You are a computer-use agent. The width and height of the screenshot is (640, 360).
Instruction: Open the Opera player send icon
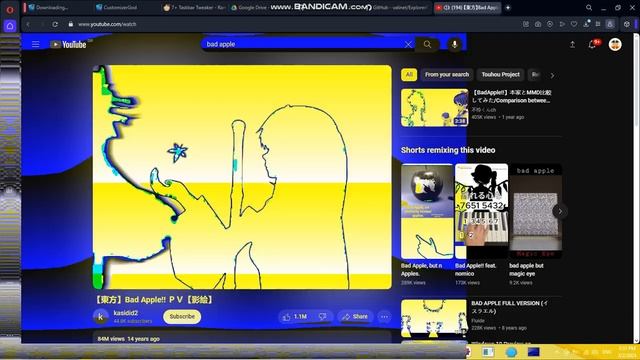click(x=562, y=24)
